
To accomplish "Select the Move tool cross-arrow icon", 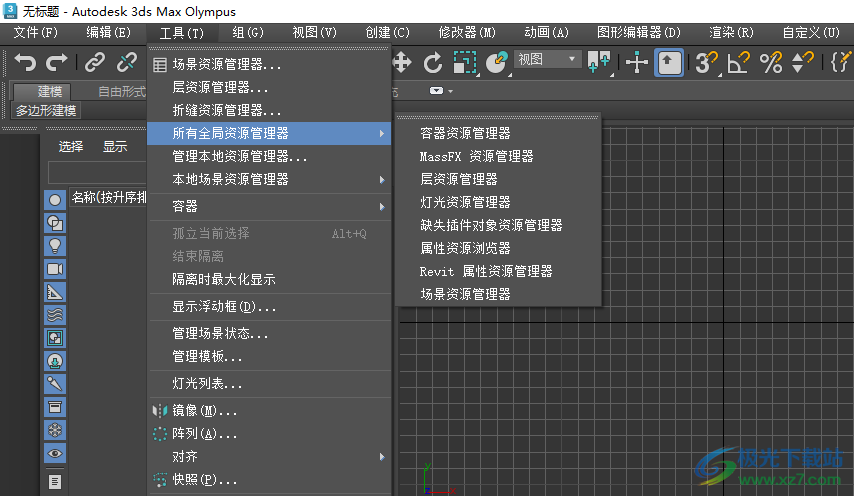I will (x=402, y=63).
